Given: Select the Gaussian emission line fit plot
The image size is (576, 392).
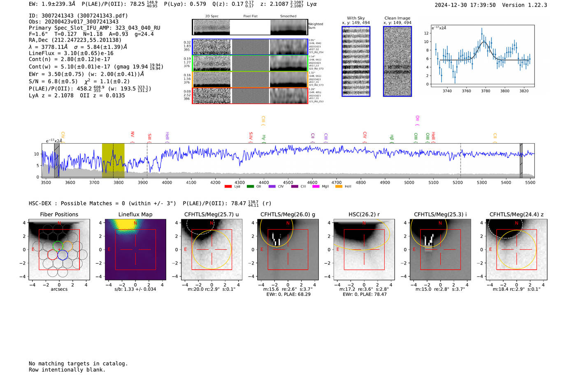Looking at the screenshot, I should point(482,56).
